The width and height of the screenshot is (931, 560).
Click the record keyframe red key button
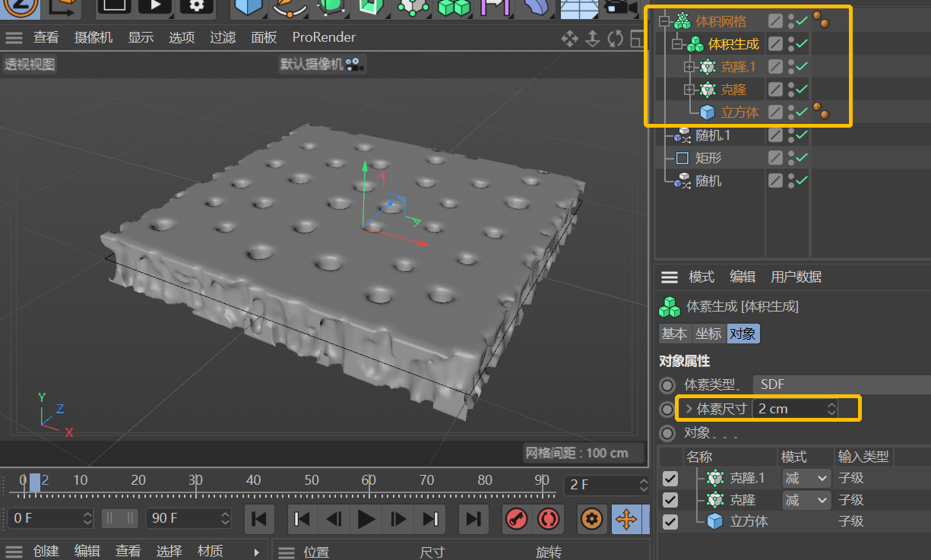517,519
